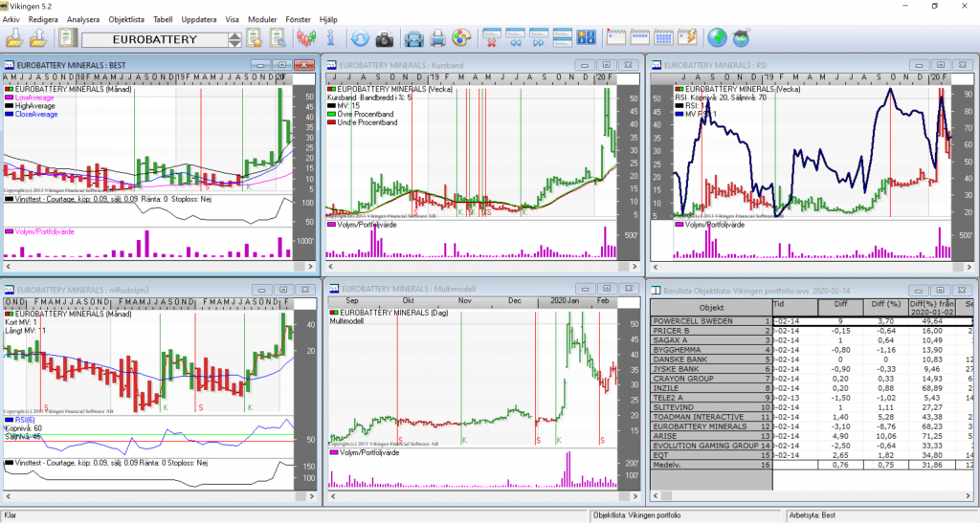Open the color palette icon
The height and width of the screenshot is (523, 980).
point(461,39)
